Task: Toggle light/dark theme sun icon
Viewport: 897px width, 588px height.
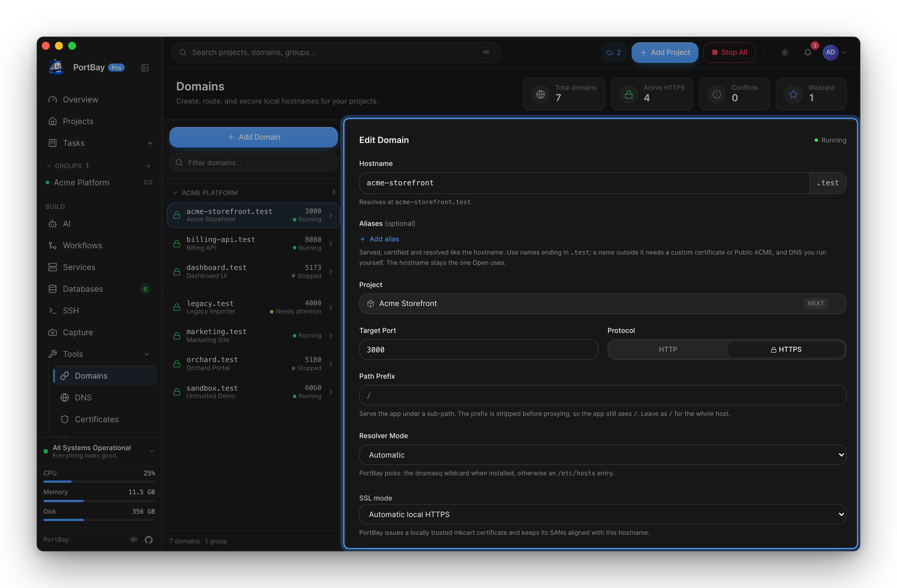Action: coord(785,53)
